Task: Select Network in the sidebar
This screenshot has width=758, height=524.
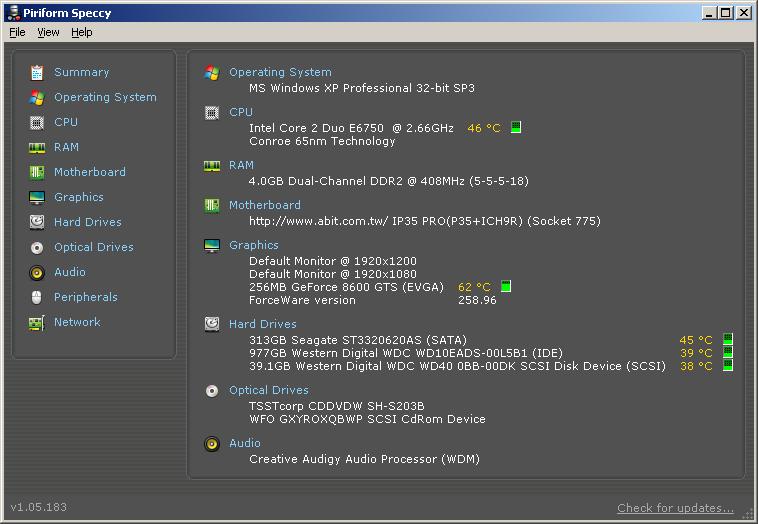Action: [77, 322]
